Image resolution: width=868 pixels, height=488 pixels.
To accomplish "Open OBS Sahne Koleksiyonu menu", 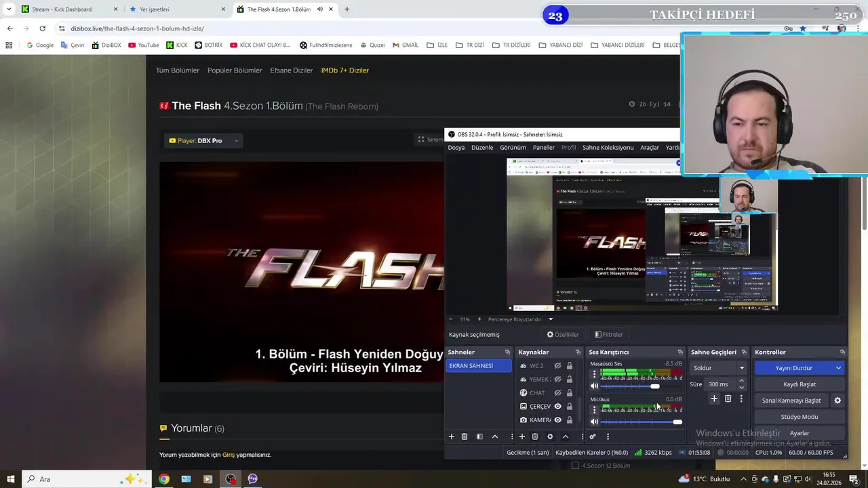I will (x=608, y=148).
